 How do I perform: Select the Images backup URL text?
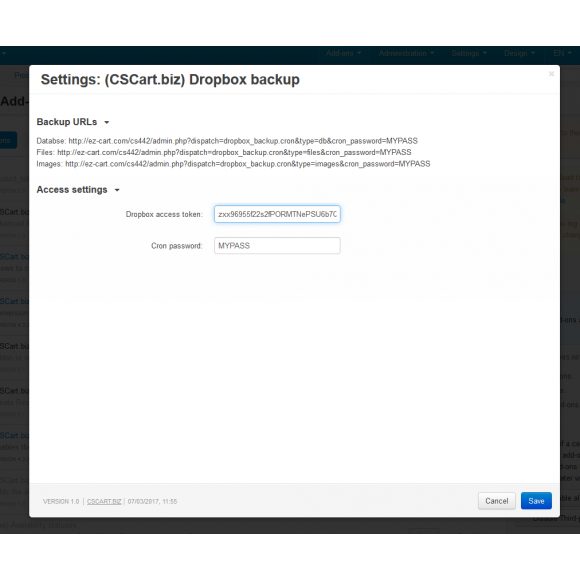pyautogui.click(x=248, y=164)
